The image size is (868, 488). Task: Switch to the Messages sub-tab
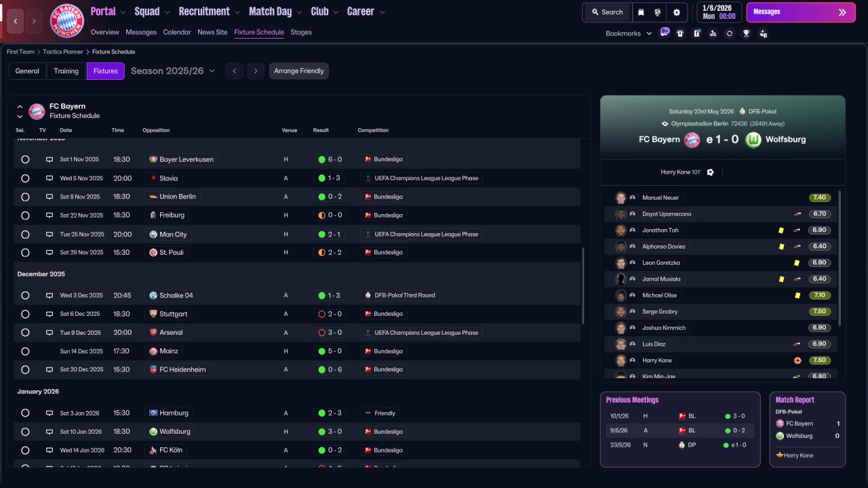pyautogui.click(x=141, y=32)
